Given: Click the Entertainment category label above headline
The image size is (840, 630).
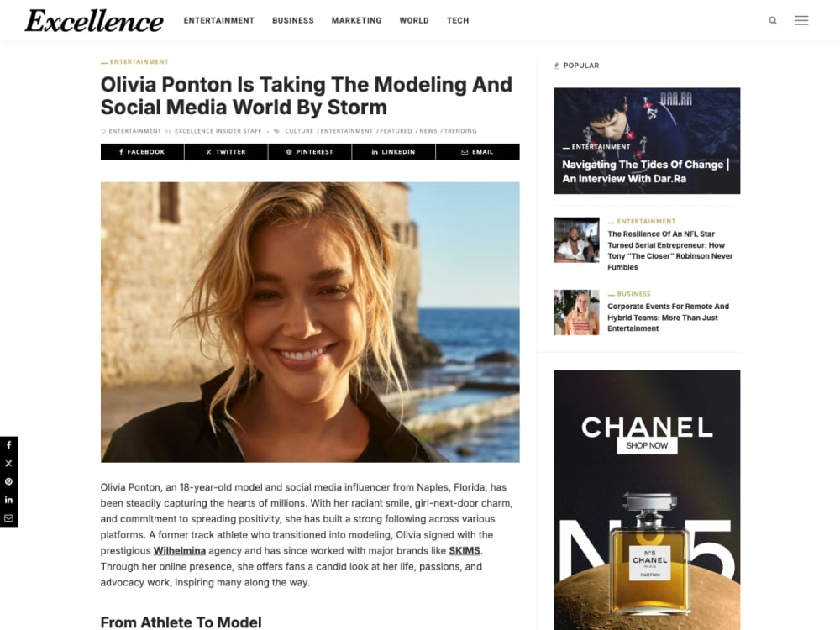Looking at the screenshot, I should 139,61.
